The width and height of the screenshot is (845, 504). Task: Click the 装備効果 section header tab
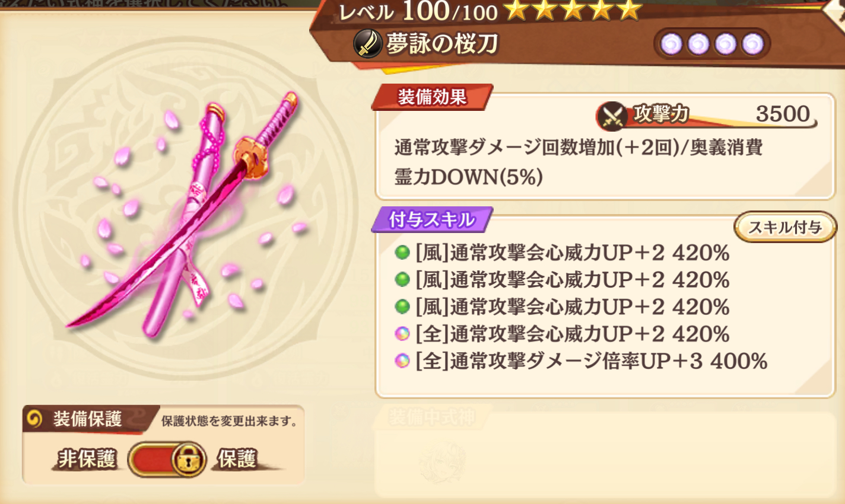[x=433, y=97]
